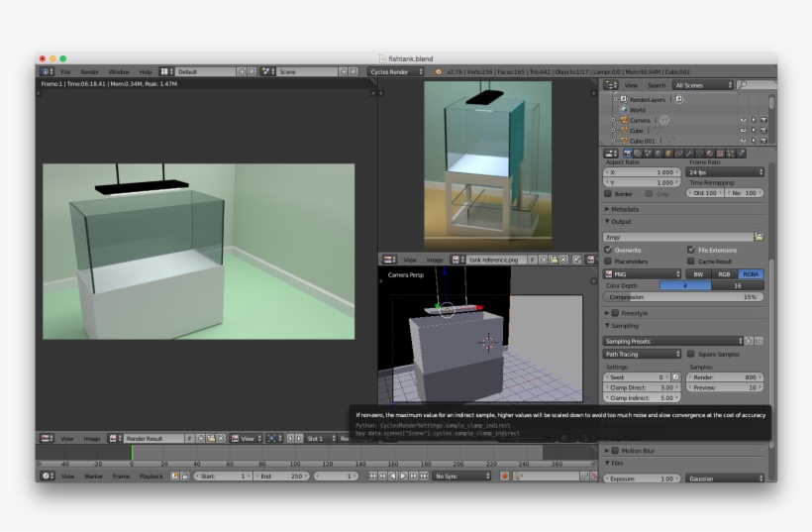Disable the Overwrite checkbox
This screenshot has width=812, height=532.
click(x=609, y=250)
